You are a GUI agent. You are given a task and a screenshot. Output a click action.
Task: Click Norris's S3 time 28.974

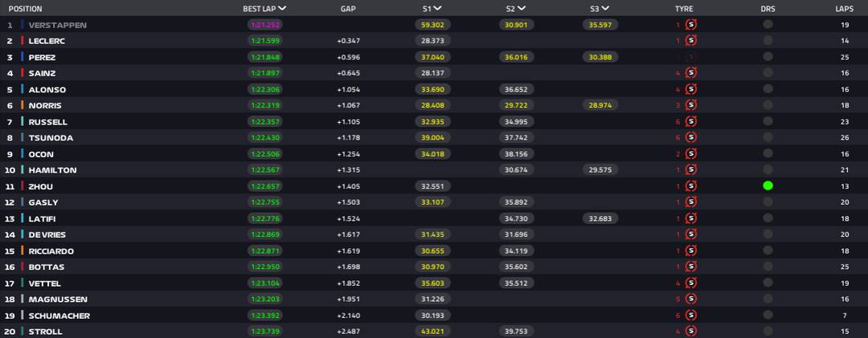click(x=600, y=105)
